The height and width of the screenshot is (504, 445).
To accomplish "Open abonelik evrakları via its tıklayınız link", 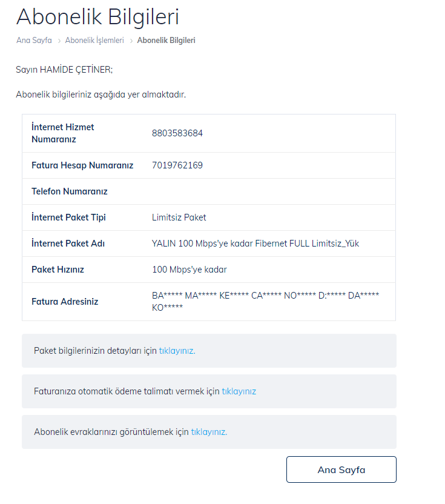I will tap(209, 432).
